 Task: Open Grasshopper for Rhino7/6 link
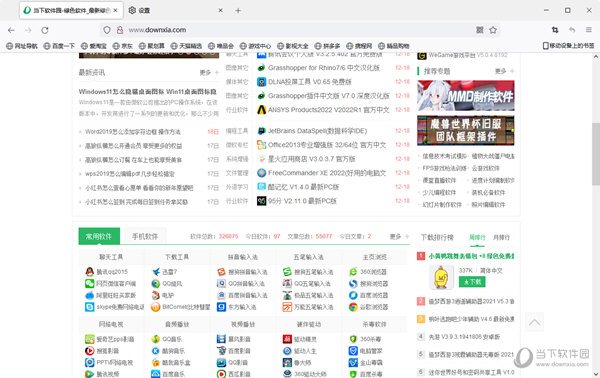[x=324, y=68]
